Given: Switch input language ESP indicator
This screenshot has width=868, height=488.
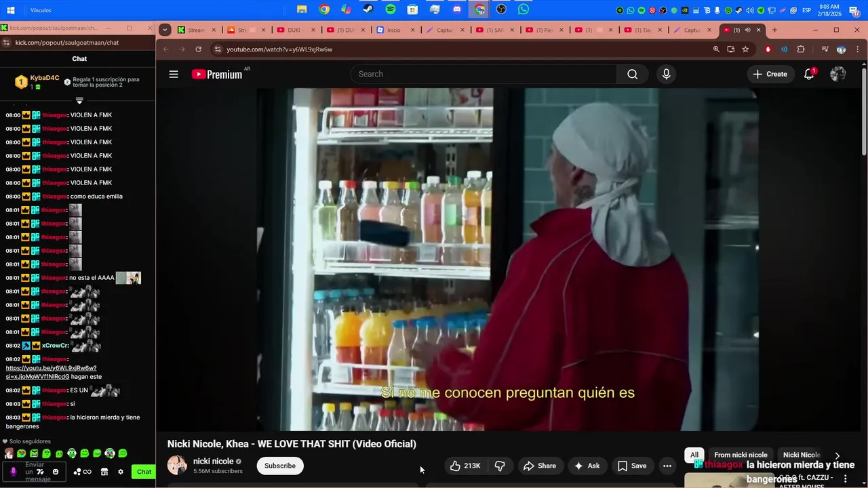Looking at the screenshot, I should pos(806,10).
